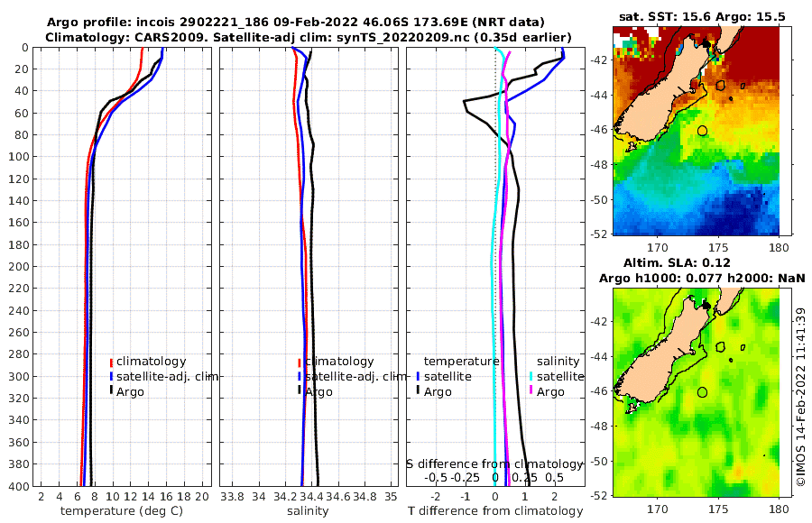The height and width of the screenshot is (523, 812).
Task: Click the 'Climatology: CARS2009' subtitle line
Action: (309, 37)
